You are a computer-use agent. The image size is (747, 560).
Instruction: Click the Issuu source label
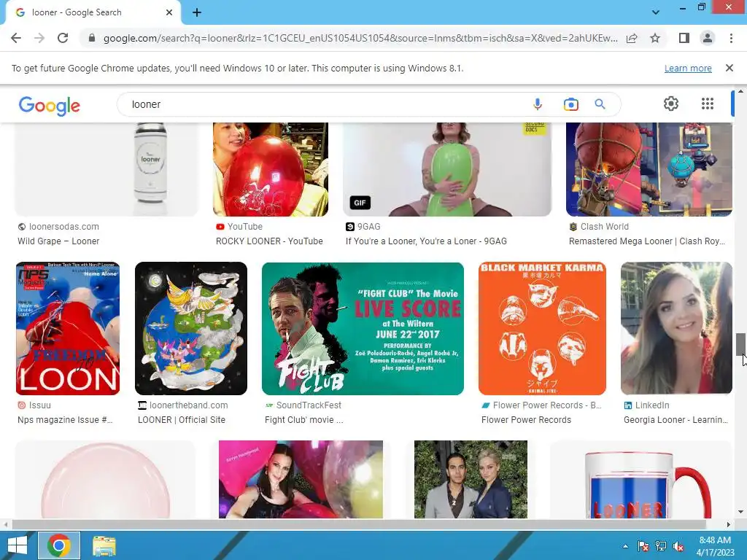[39, 405]
